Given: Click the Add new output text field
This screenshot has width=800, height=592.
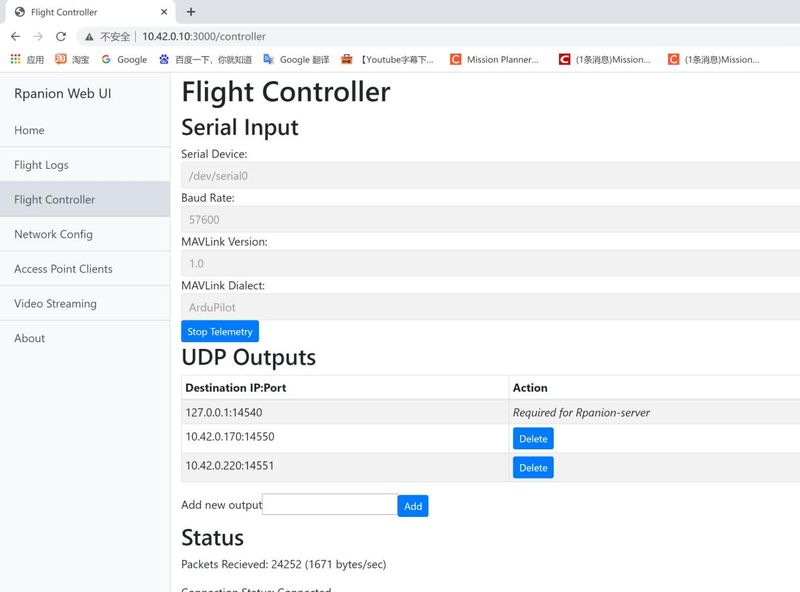Looking at the screenshot, I should tap(330, 504).
